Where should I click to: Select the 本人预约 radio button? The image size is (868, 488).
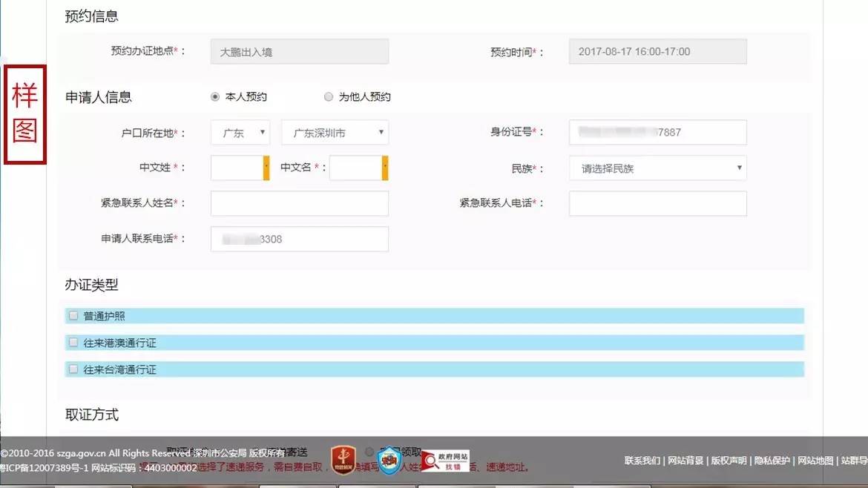pyautogui.click(x=215, y=96)
